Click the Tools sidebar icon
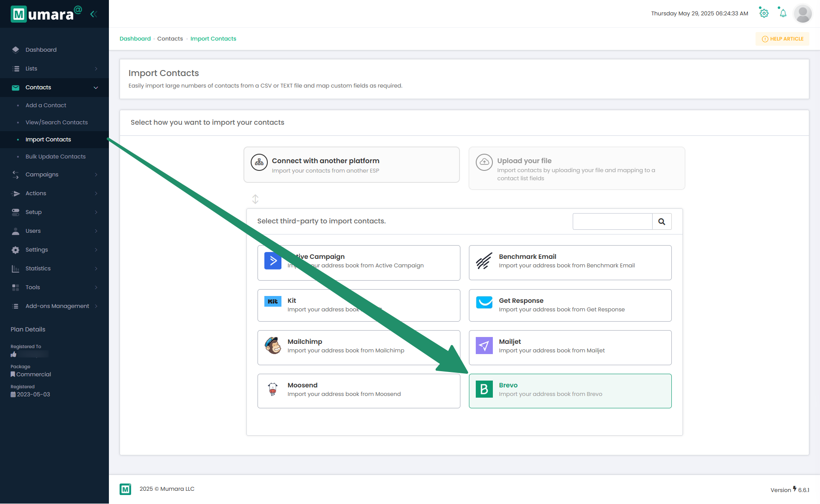The width and height of the screenshot is (820, 504). pyautogui.click(x=16, y=287)
